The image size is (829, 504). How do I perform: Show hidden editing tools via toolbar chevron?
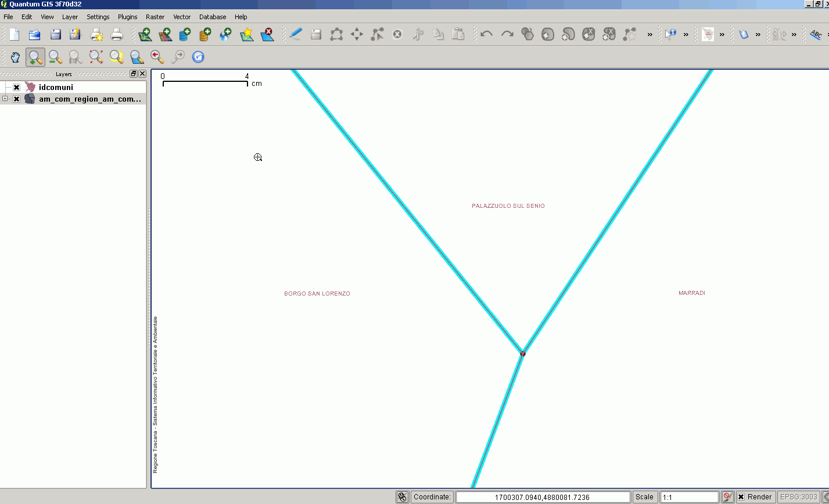point(650,35)
